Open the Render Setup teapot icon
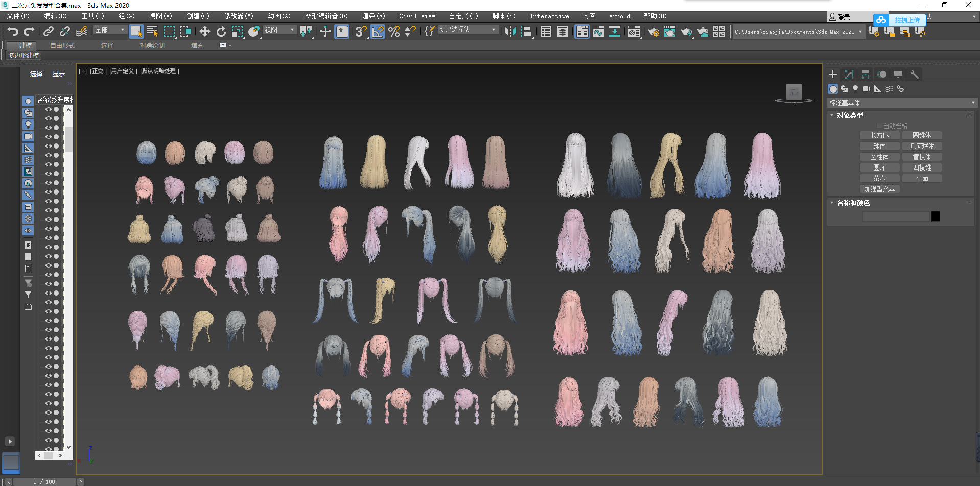The height and width of the screenshot is (486, 980). click(653, 32)
